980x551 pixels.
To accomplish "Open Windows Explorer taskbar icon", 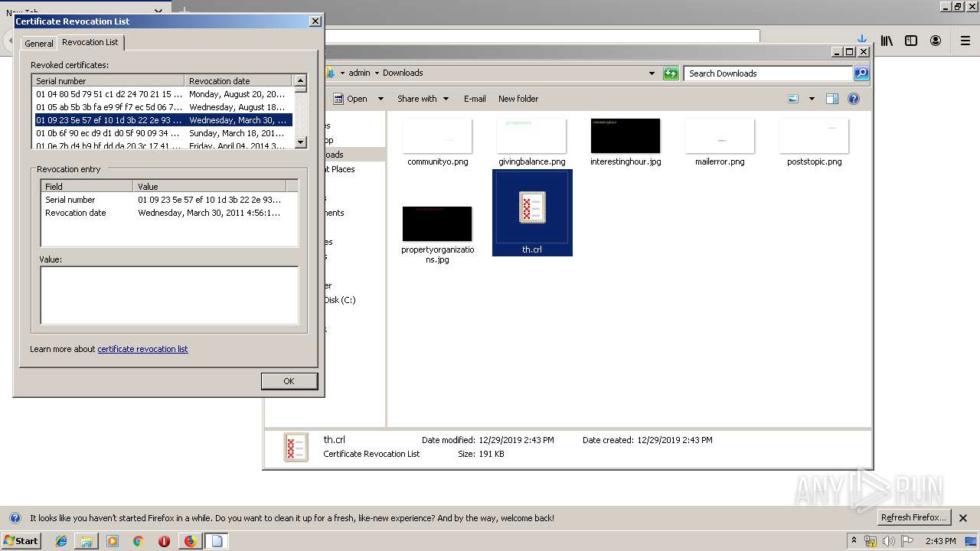I will tap(87, 541).
